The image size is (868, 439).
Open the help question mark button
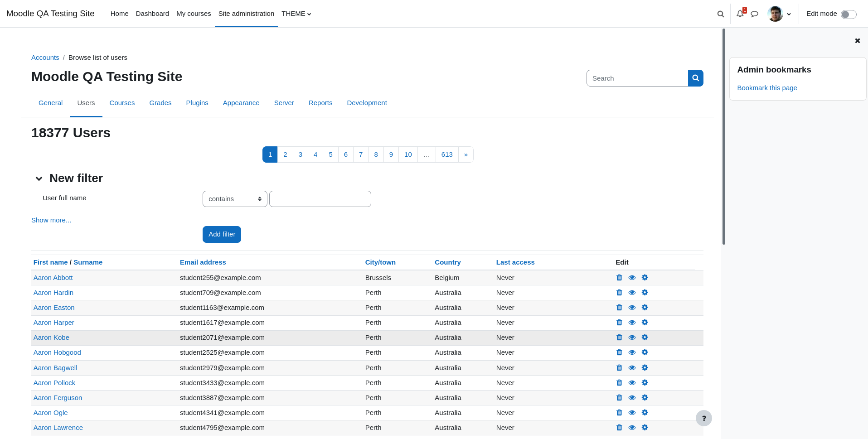pyautogui.click(x=704, y=418)
